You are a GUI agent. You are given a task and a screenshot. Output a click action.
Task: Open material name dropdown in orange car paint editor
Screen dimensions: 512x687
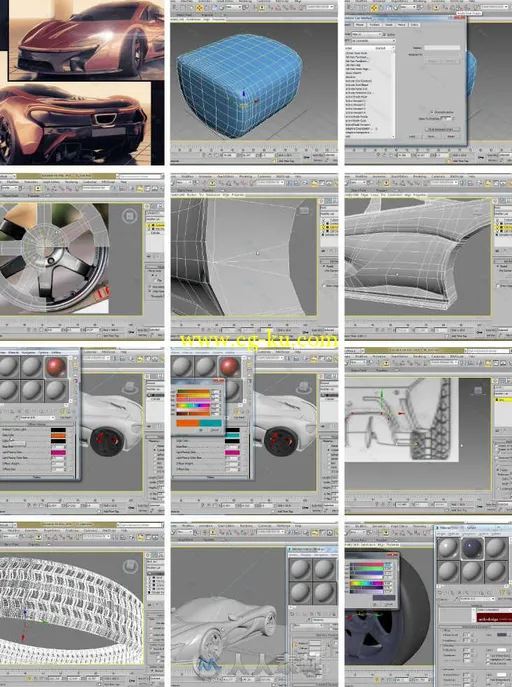pyautogui.click(x=36, y=418)
